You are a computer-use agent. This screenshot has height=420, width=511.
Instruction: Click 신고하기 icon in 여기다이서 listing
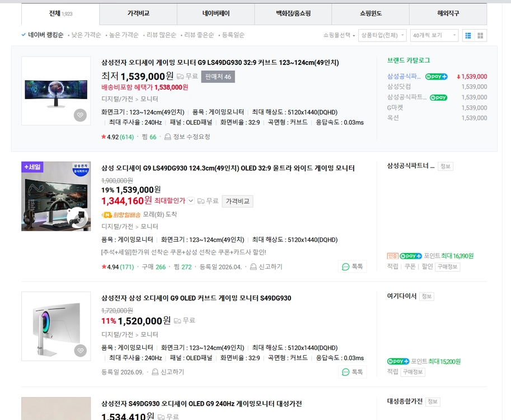155,372
